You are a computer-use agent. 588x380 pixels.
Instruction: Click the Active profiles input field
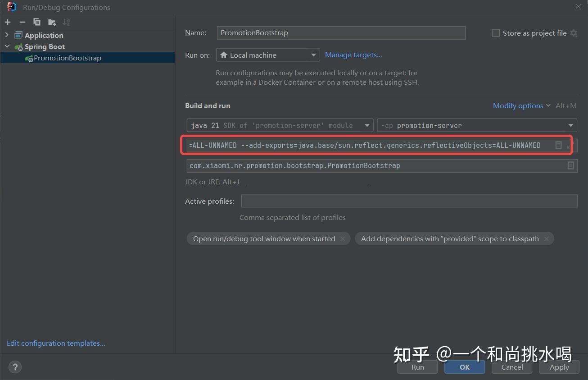click(x=405, y=201)
